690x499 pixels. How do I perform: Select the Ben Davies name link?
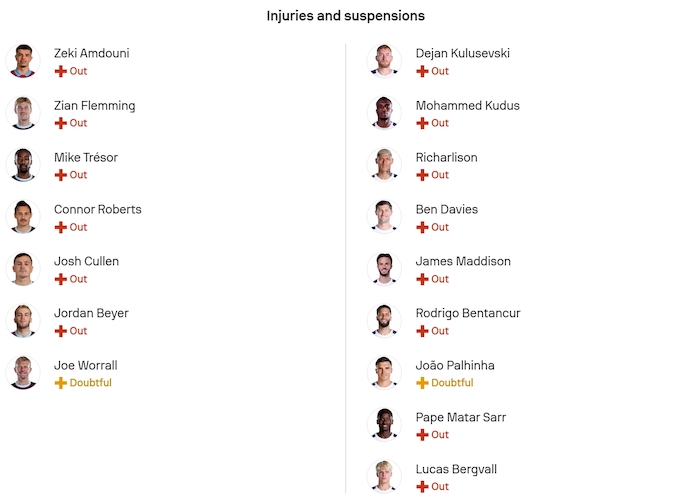[x=447, y=209]
